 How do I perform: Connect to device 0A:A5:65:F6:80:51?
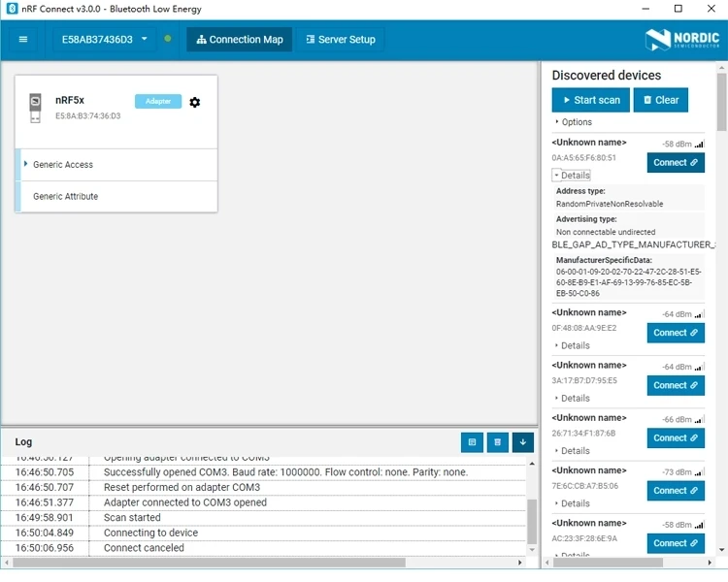pos(676,162)
